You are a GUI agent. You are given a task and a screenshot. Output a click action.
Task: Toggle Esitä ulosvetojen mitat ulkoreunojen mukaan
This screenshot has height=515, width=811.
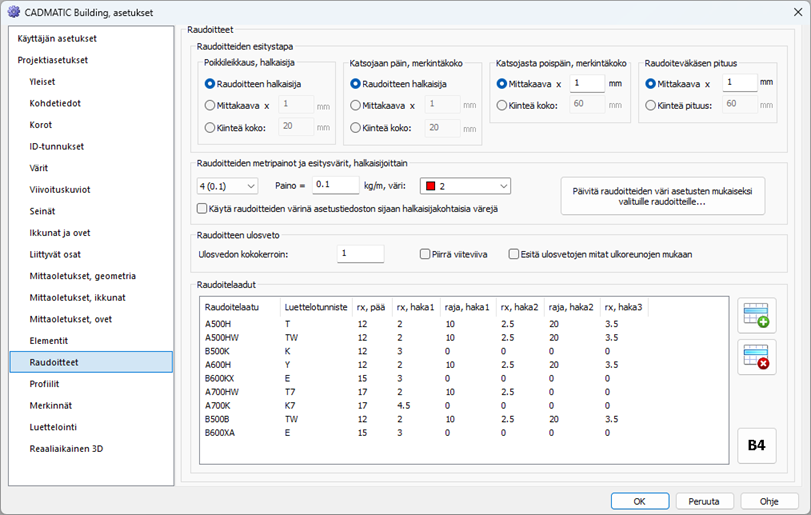600,254
